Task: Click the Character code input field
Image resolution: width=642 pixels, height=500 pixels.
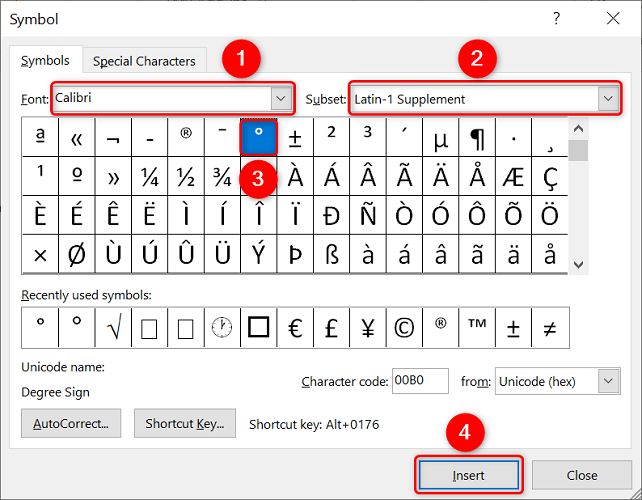Action: point(419,381)
